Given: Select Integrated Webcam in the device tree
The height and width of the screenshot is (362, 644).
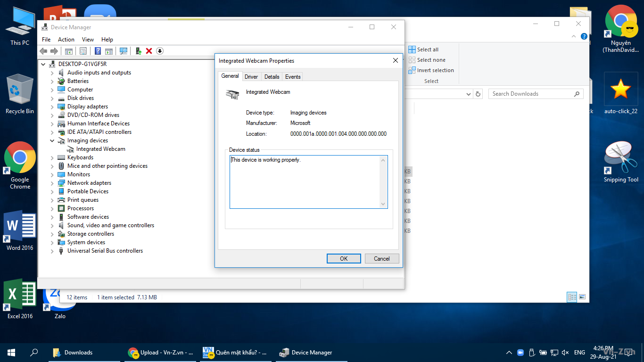Looking at the screenshot, I should coord(101,149).
